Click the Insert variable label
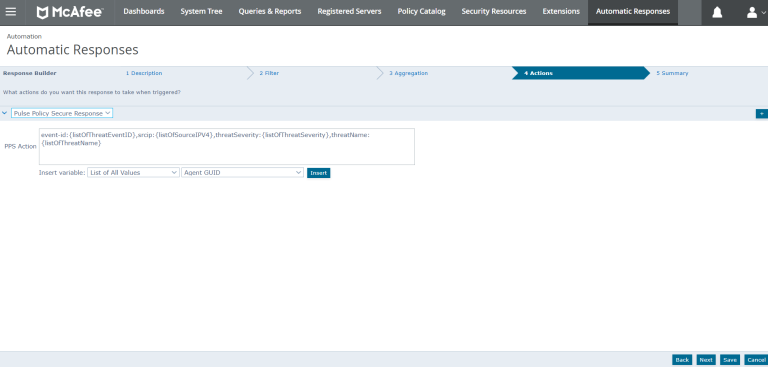768x367 pixels. tap(62, 172)
